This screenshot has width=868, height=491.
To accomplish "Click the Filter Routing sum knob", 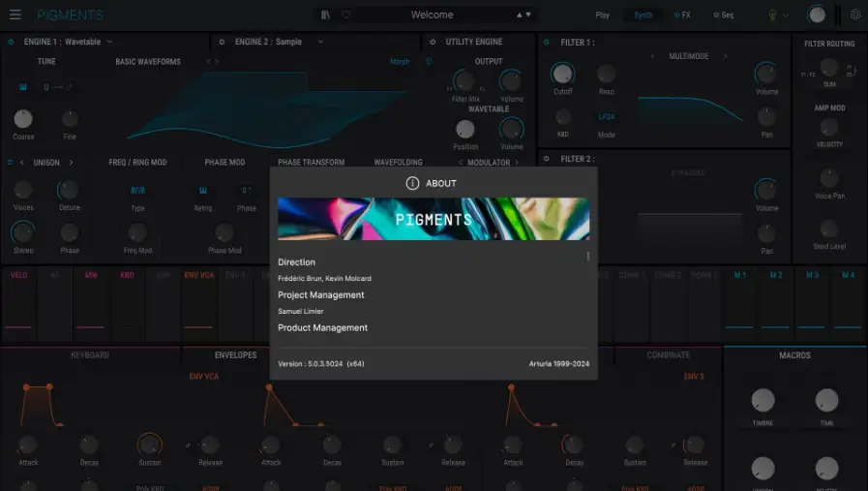I will pyautogui.click(x=828, y=67).
